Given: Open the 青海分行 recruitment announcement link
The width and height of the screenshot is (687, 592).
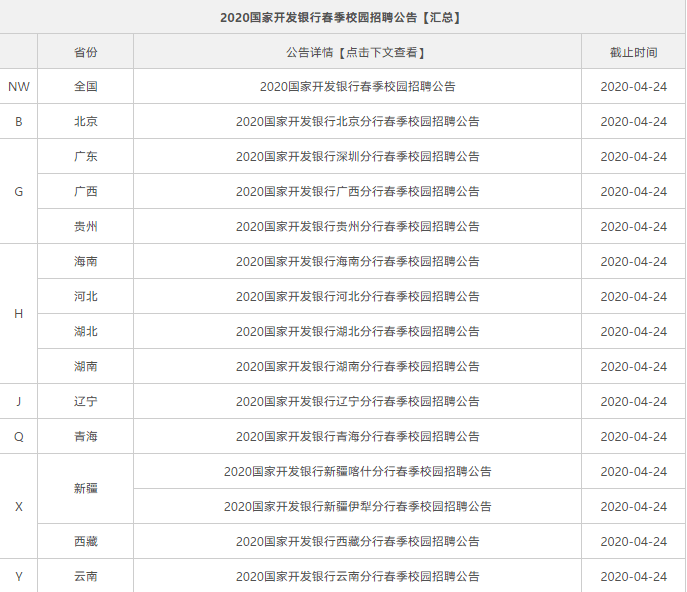Looking at the screenshot, I should coord(358,436).
